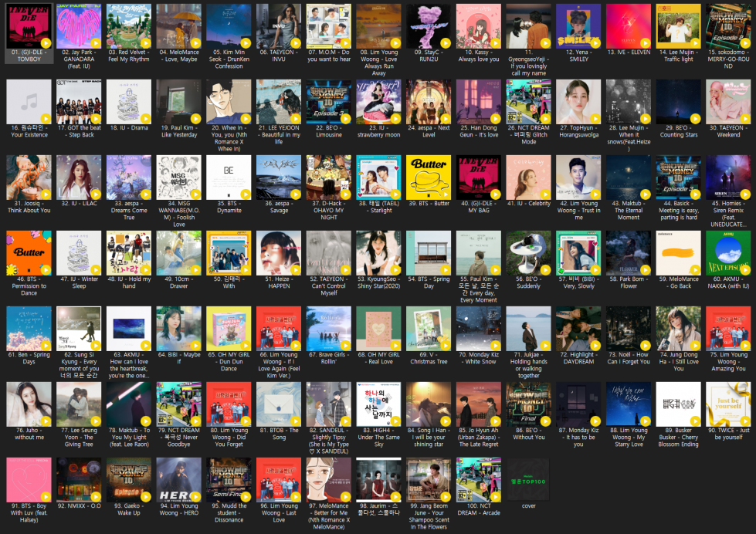Image resolution: width=756 pixels, height=534 pixels.
Task: Open '15. sokodomo - MERRY-GO-ROUND' thumbnail
Action: 728,26
